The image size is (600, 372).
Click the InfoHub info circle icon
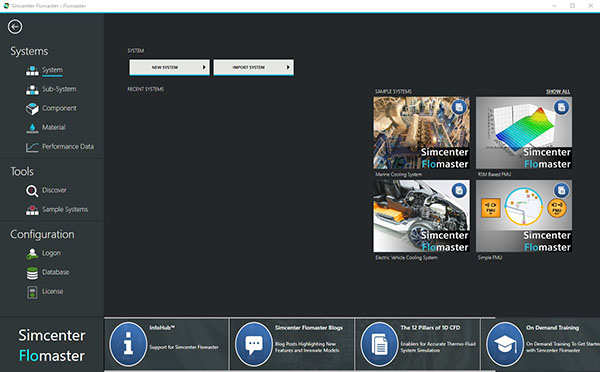point(128,344)
